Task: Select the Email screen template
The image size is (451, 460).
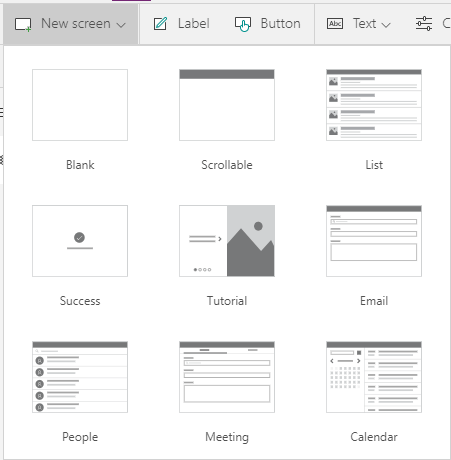Action: [x=374, y=241]
